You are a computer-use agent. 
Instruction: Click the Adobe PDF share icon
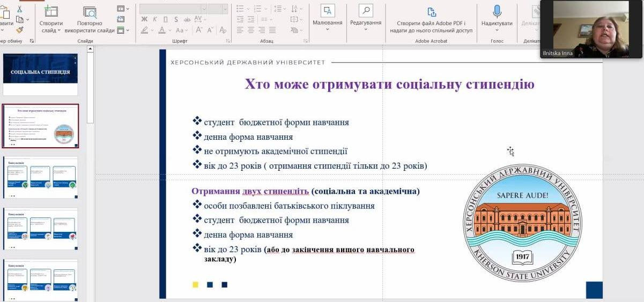point(431,12)
